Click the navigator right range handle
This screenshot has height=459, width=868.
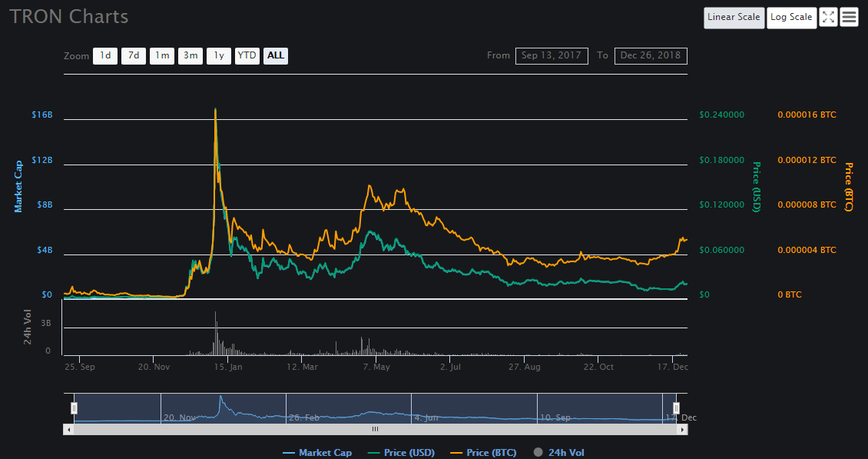(x=677, y=408)
